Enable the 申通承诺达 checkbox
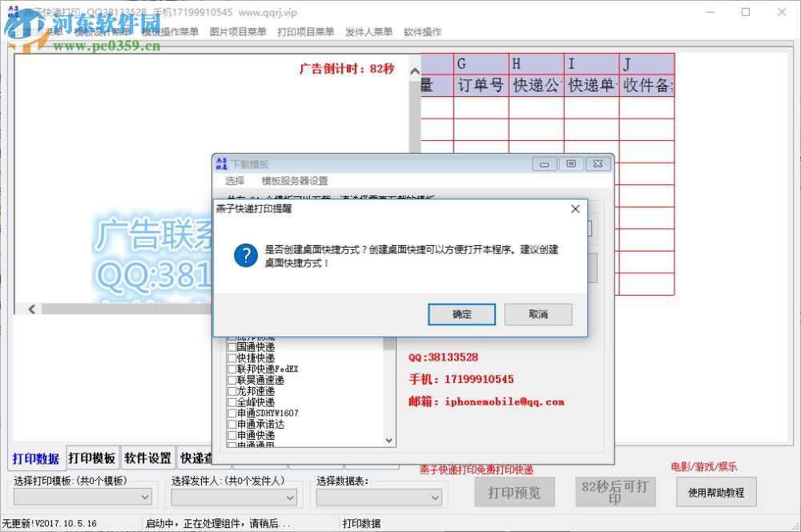 point(231,424)
